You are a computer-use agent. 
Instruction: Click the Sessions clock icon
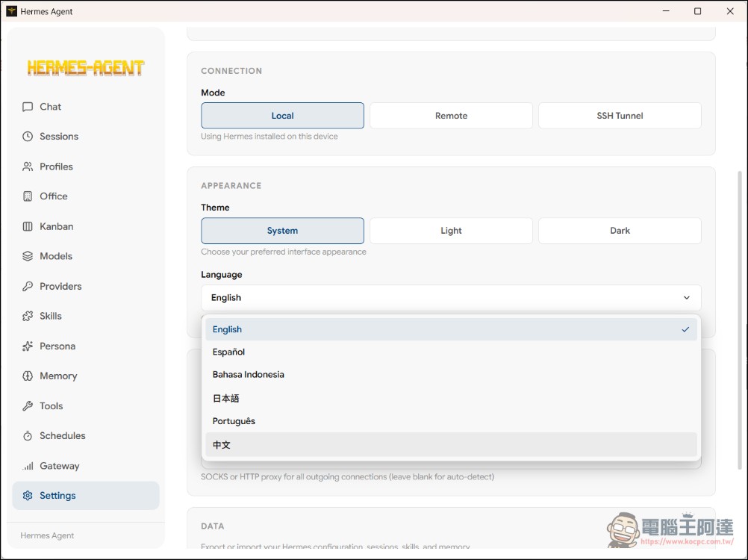click(28, 137)
